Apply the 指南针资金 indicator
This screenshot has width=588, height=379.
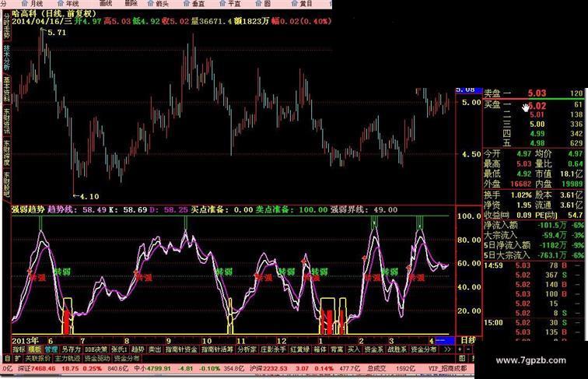tap(181, 349)
